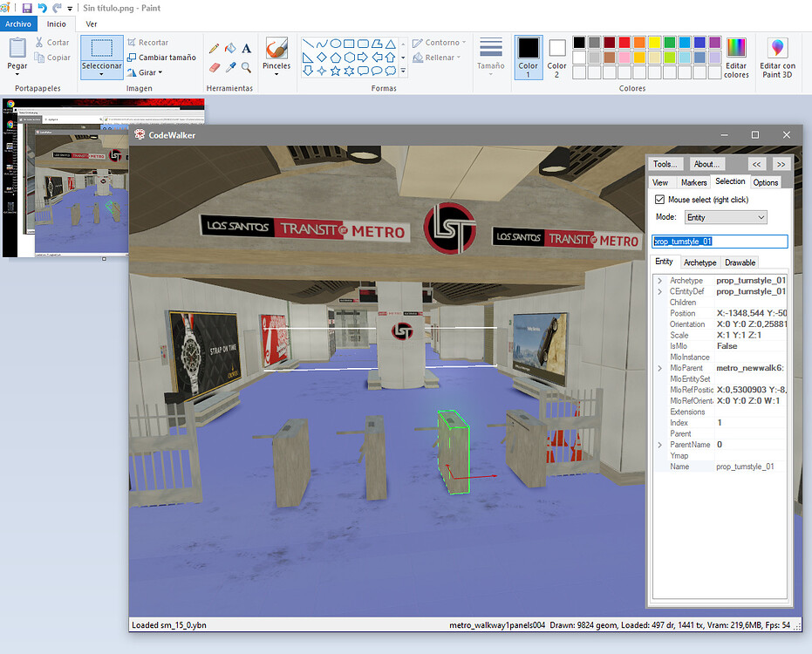Pick the Fill bucket tool
Viewport: 812px width, 654px height.
click(x=230, y=49)
